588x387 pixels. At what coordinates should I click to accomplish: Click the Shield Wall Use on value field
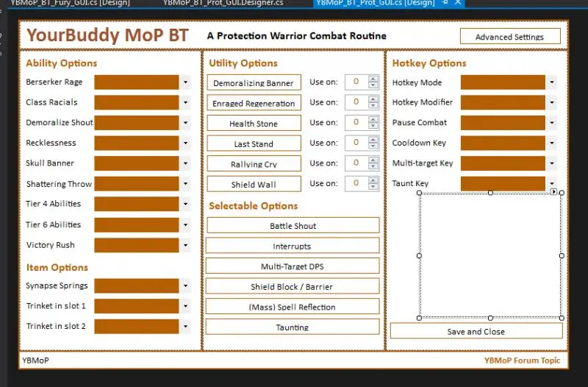[x=356, y=183]
